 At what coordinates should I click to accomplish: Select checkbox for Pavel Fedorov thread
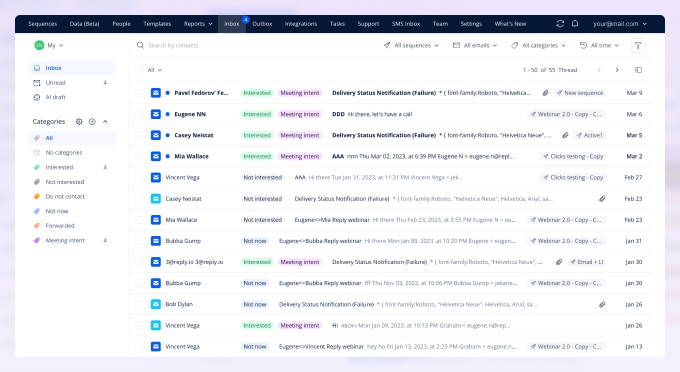pyautogui.click(x=139, y=93)
